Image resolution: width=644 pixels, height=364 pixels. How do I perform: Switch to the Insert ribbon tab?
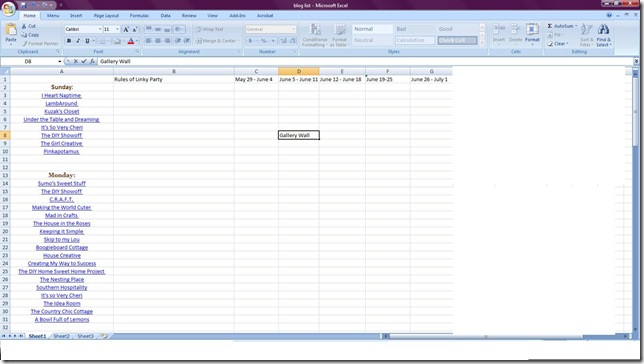(76, 16)
